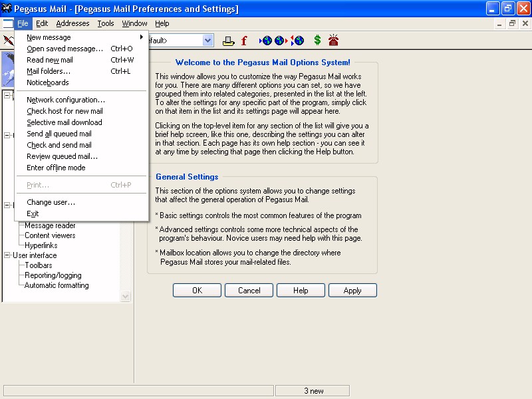This screenshot has height=399, width=532.
Task: Open the Help menu
Action: click(x=162, y=23)
